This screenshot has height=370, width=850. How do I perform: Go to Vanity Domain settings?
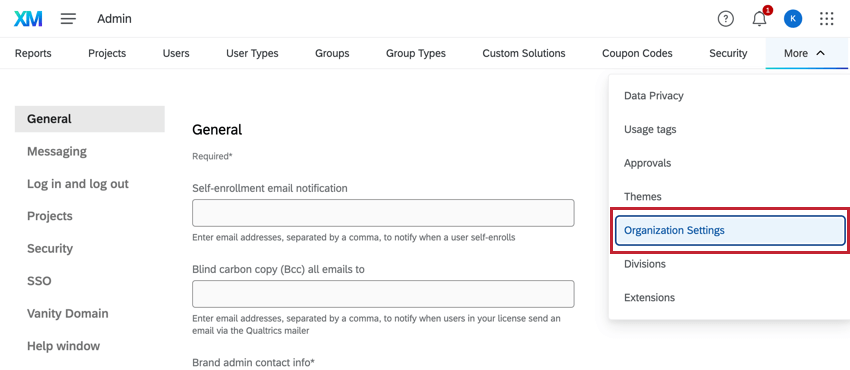pyautogui.click(x=68, y=314)
